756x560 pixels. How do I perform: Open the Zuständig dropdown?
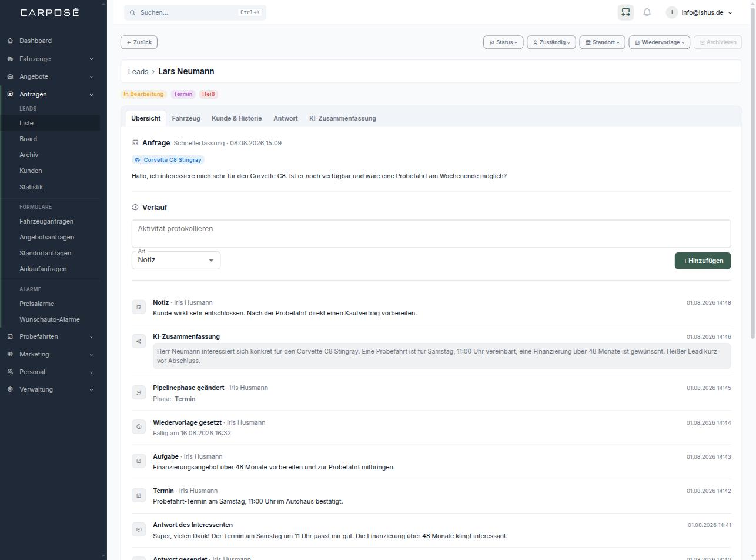pyautogui.click(x=551, y=42)
